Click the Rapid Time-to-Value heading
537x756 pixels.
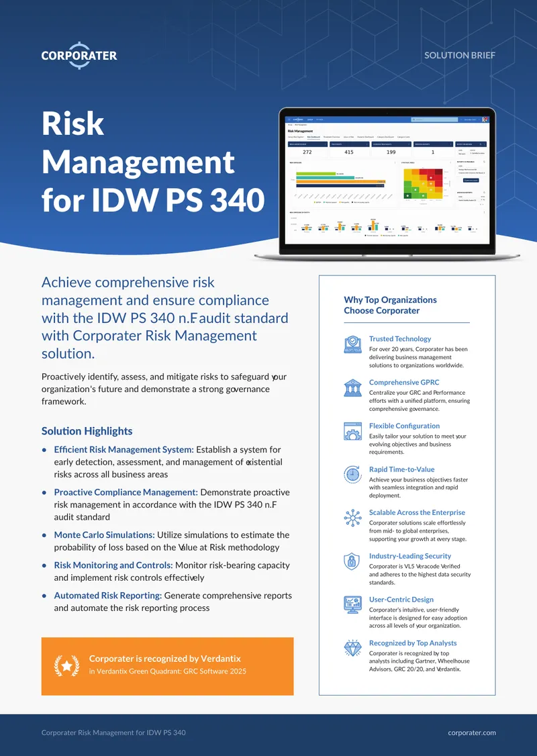(x=401, y=469)
